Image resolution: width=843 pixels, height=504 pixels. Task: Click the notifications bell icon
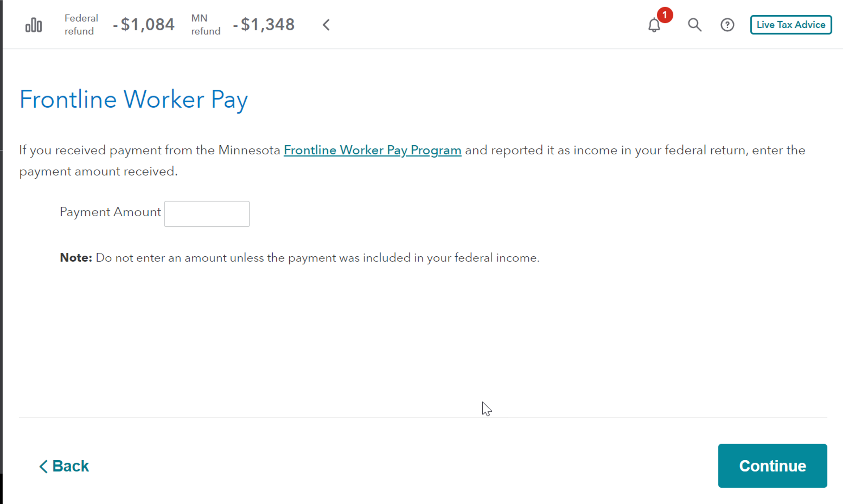pos(654,25)
